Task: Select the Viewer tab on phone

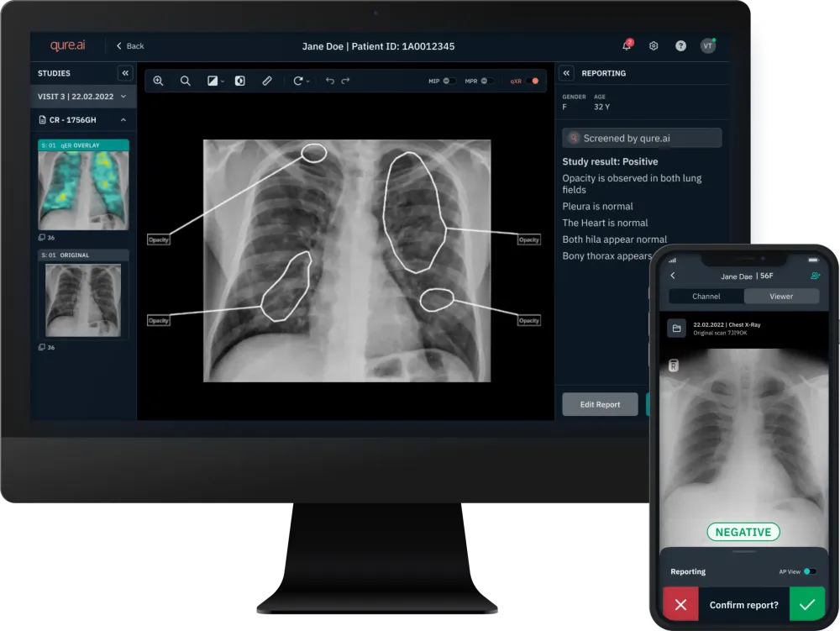Action: coord(781,297)
